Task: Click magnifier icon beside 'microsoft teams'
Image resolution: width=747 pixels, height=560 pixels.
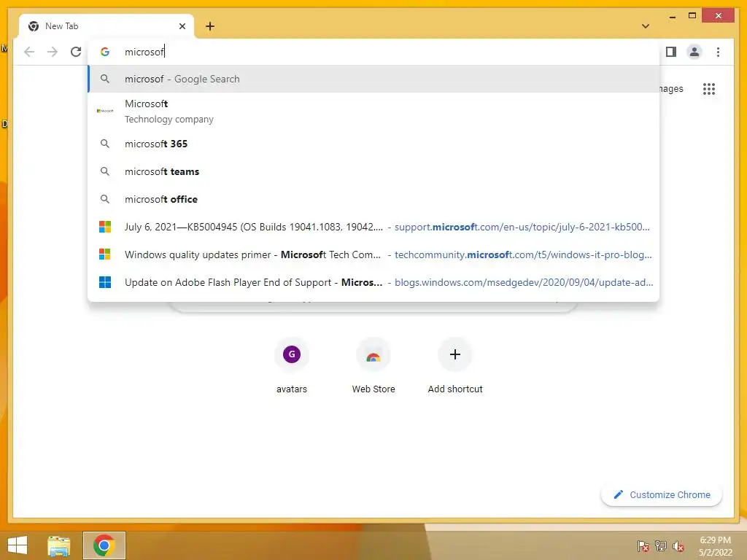Action: 105,171
